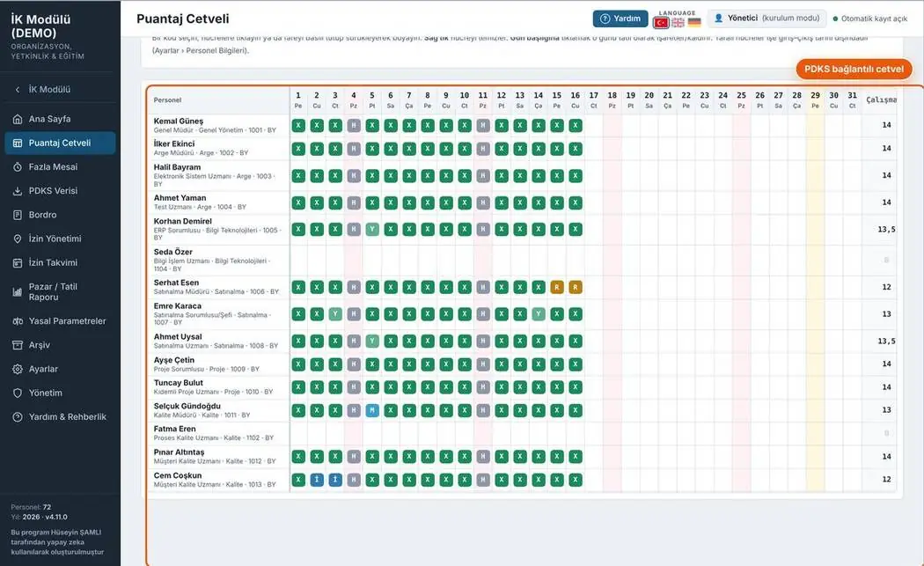Click the user icon beside Yönetici
The width and height of the screenshot is (924, 566).
718,18
